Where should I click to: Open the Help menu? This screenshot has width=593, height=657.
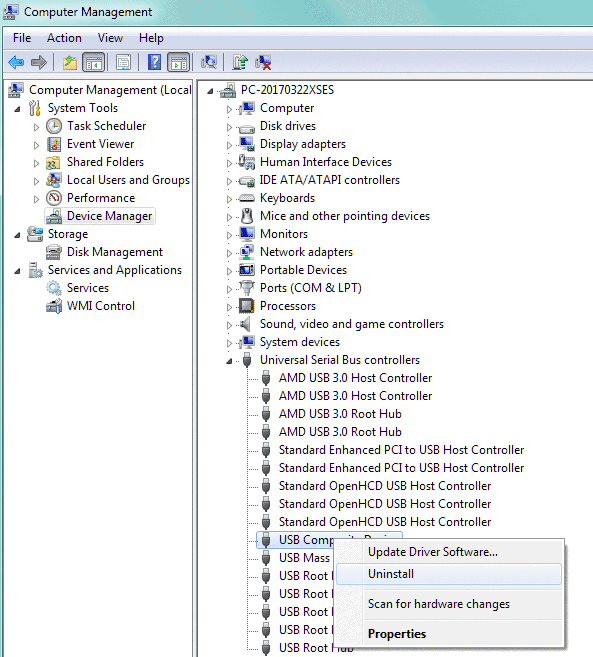point(151,38)
